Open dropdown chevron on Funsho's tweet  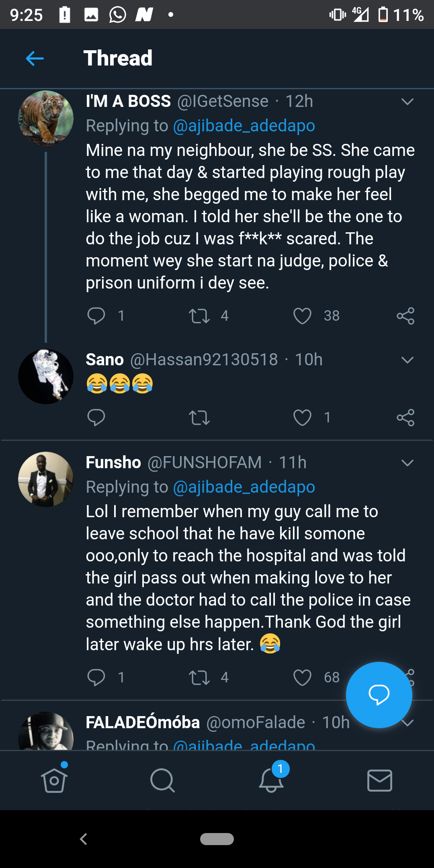point(407,463)
